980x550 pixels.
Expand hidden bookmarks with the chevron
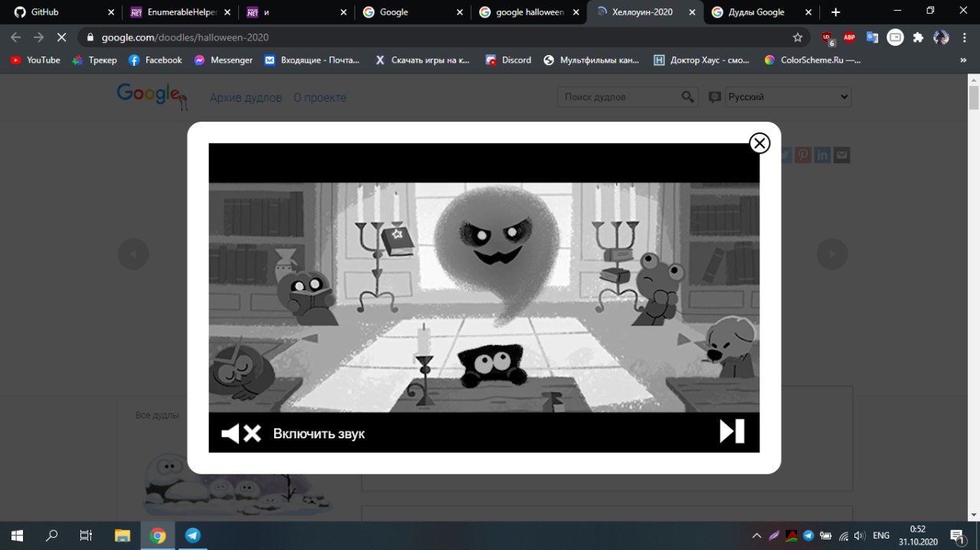coord(963,60)
